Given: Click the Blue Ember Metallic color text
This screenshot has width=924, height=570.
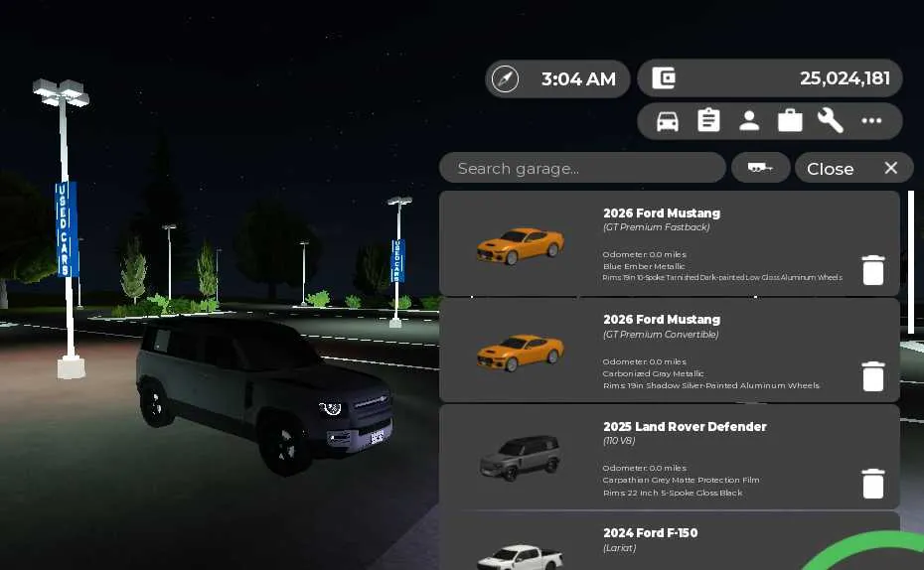Looking at the screenshot, I should coord(644,266).
